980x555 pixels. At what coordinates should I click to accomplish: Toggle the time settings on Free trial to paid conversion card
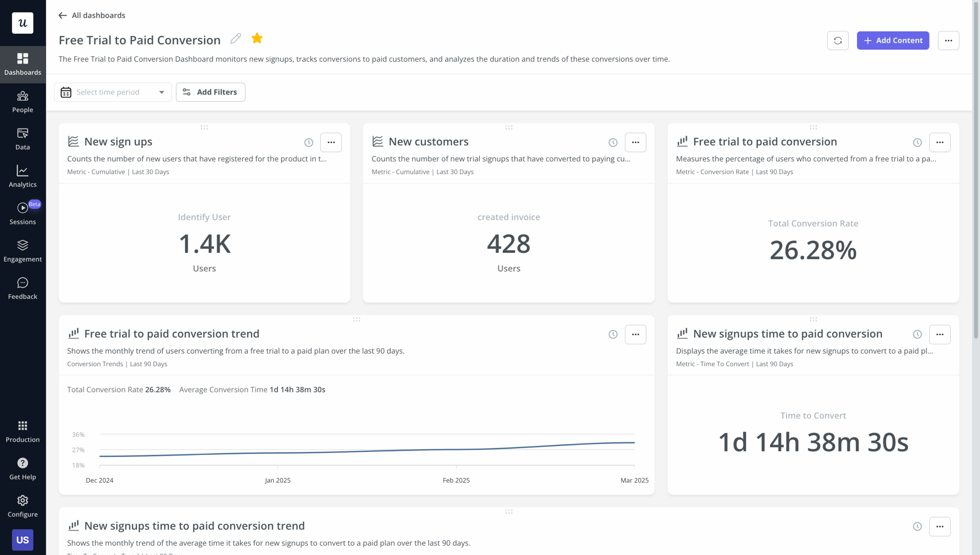point(918,142)
